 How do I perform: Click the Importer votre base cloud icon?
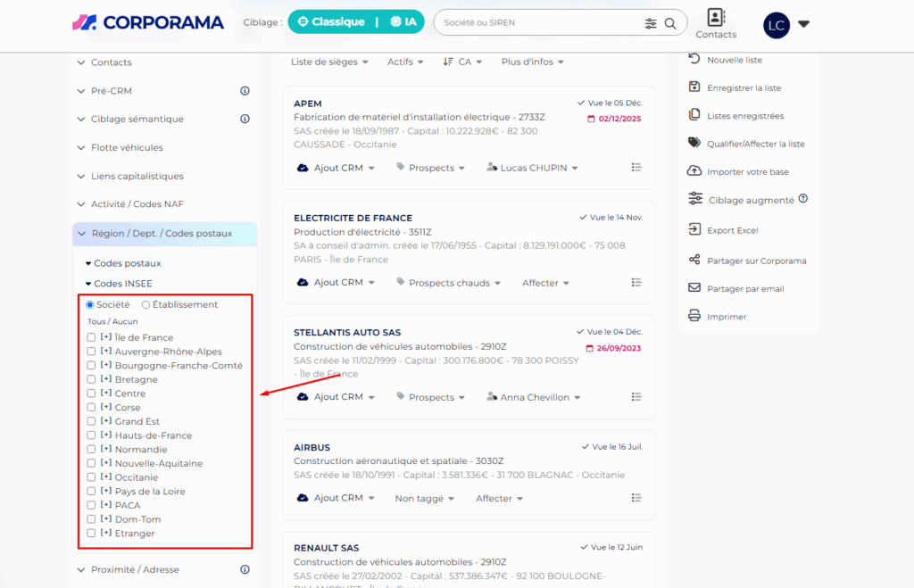(694, 170)
